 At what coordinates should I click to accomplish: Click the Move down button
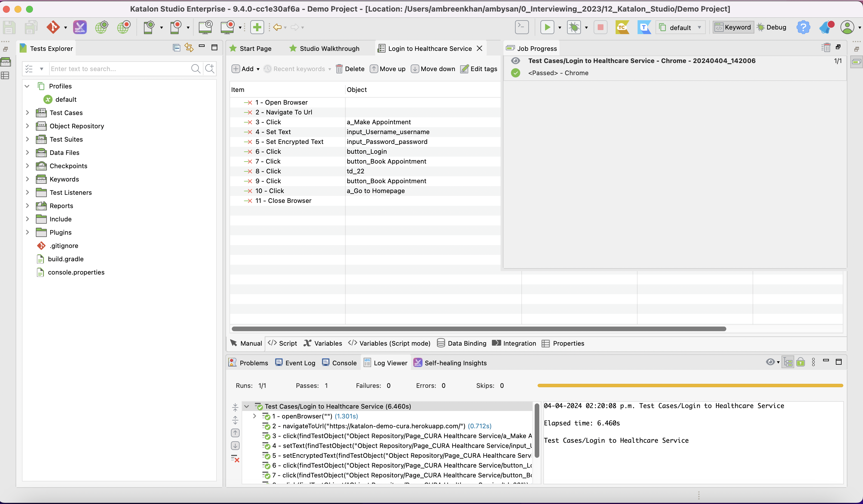433,69
